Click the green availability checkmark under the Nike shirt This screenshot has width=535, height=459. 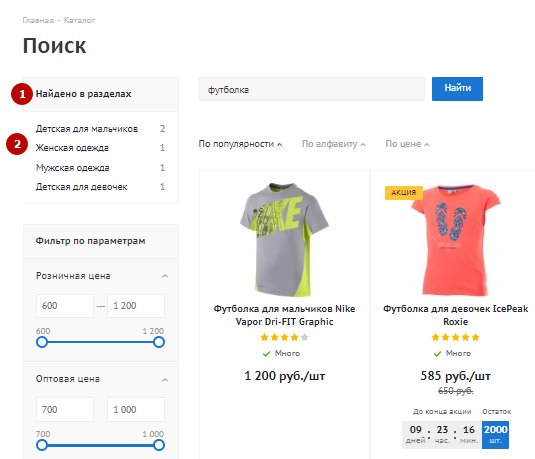266,354
